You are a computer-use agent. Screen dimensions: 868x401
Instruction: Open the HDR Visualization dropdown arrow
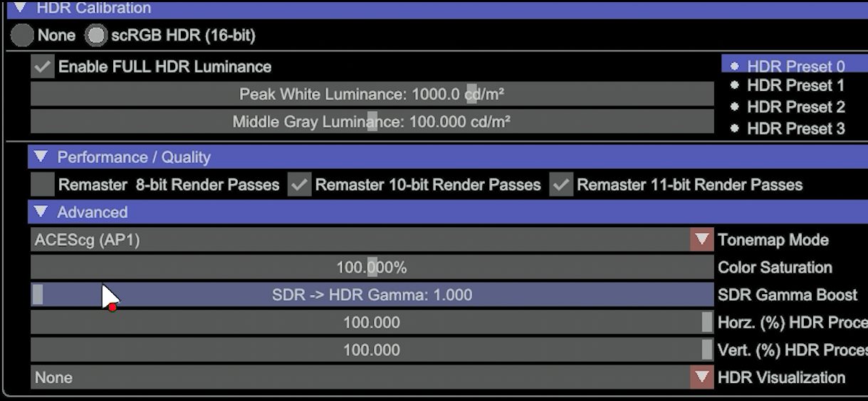coord(702,377)
